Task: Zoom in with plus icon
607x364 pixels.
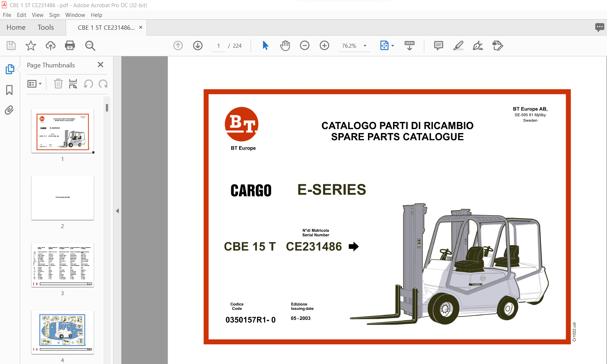Action: click(324, 46)
